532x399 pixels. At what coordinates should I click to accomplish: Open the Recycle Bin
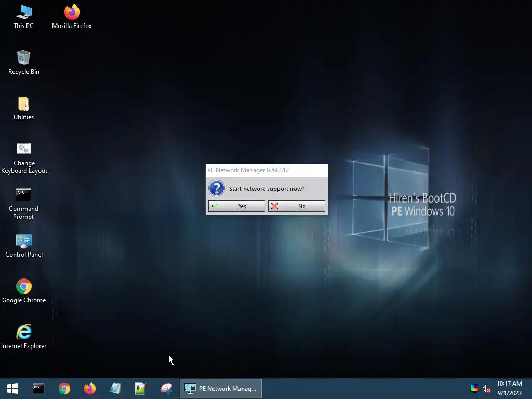[23, 63]
